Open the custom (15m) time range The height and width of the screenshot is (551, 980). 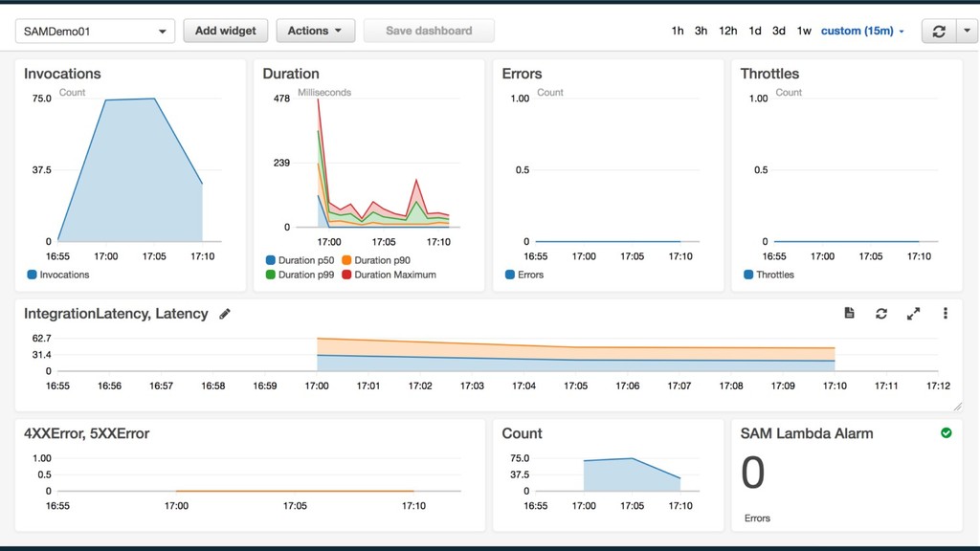point(862,31)
